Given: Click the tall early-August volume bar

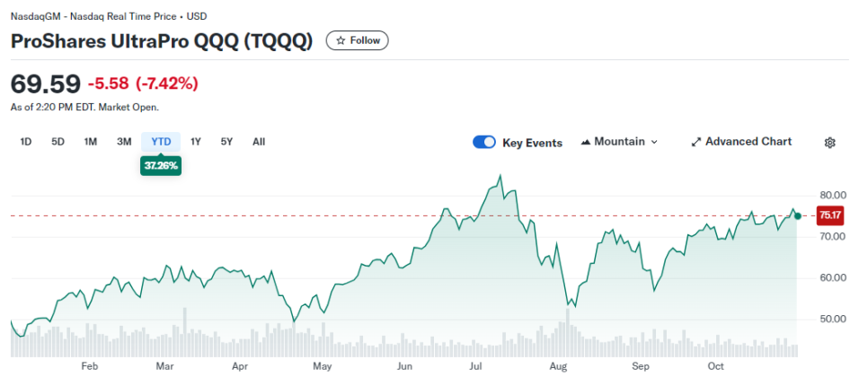Looking at the screenshot, I should click(567, 332).
